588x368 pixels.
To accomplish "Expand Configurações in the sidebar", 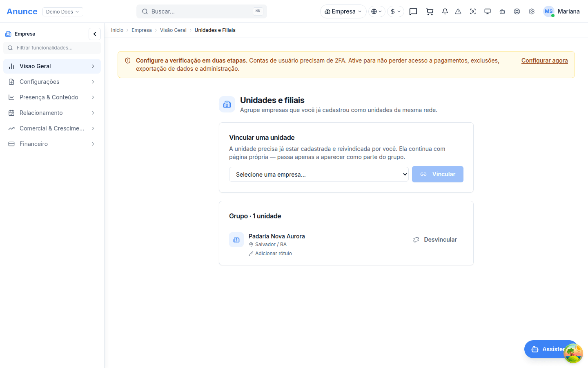I will point(52,82).
